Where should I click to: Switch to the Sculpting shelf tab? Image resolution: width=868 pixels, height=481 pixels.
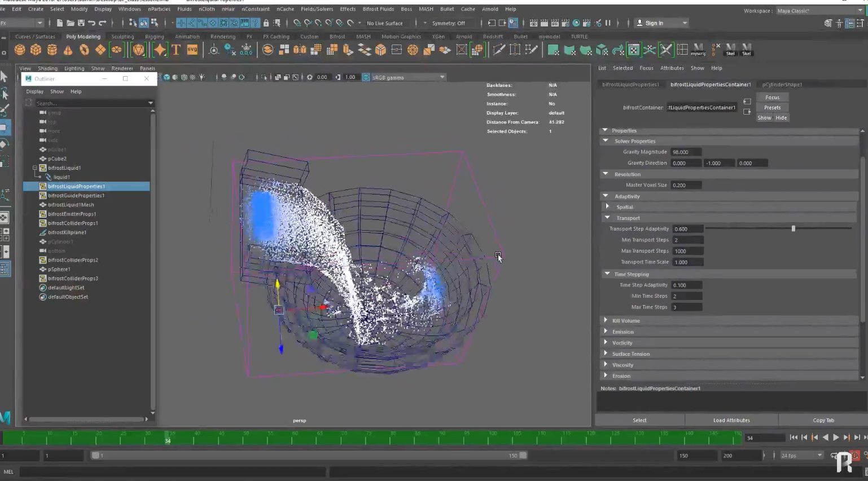pyautogui.click(x=122, y=37)
